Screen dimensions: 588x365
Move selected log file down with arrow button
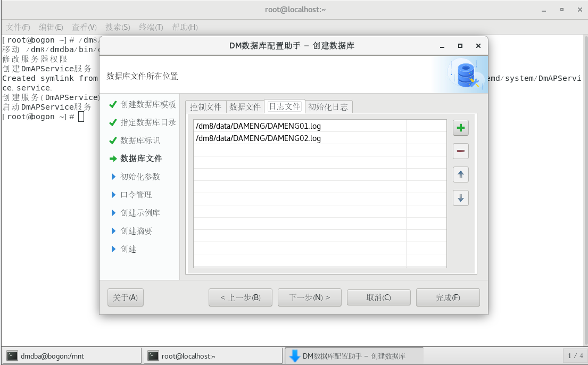pos(460,198)
